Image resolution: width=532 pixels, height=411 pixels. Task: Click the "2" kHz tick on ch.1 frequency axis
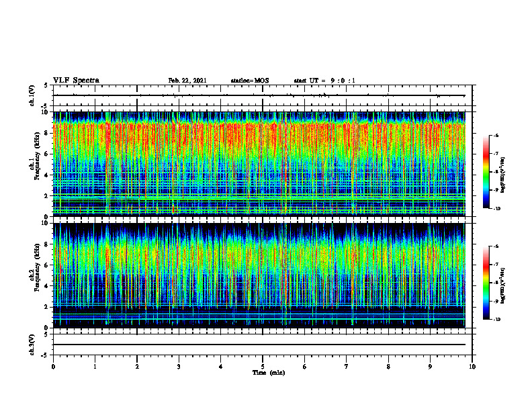click(47, 195)
